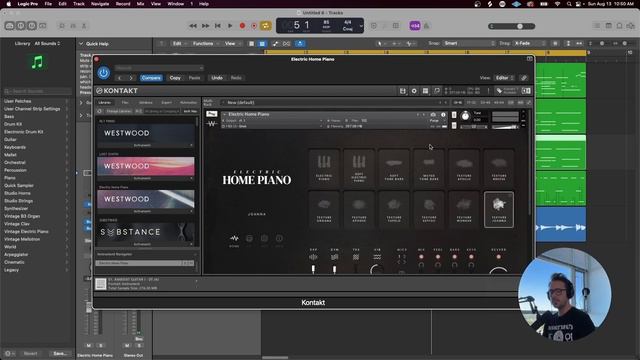Start playback with the Play button
Screen dimensions: 640x360
(230, 26)
